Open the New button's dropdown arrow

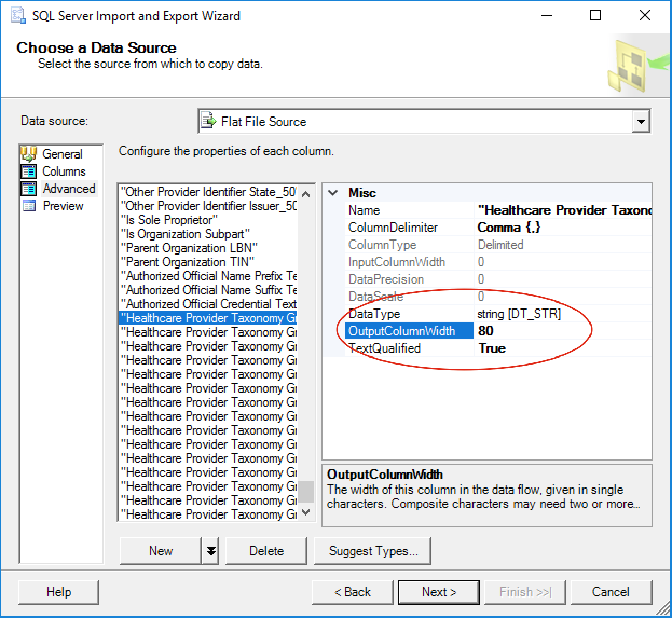tap(211, 551)
